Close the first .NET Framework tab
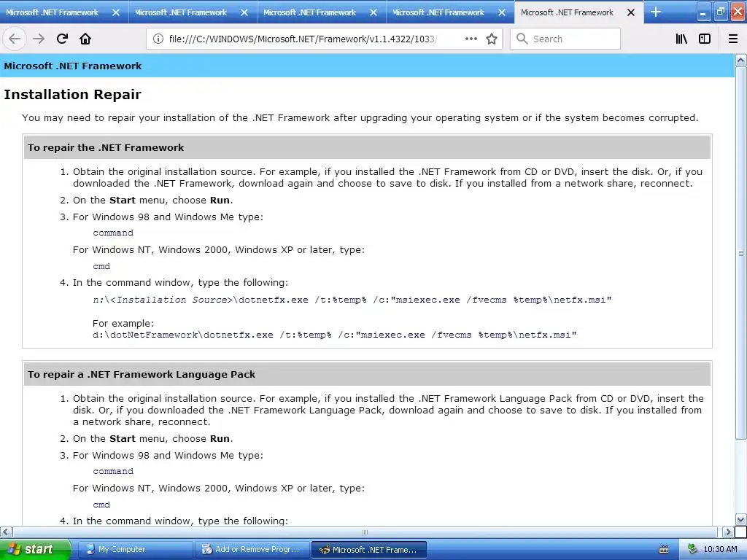The image size is (747, 560). coord(116,12)
